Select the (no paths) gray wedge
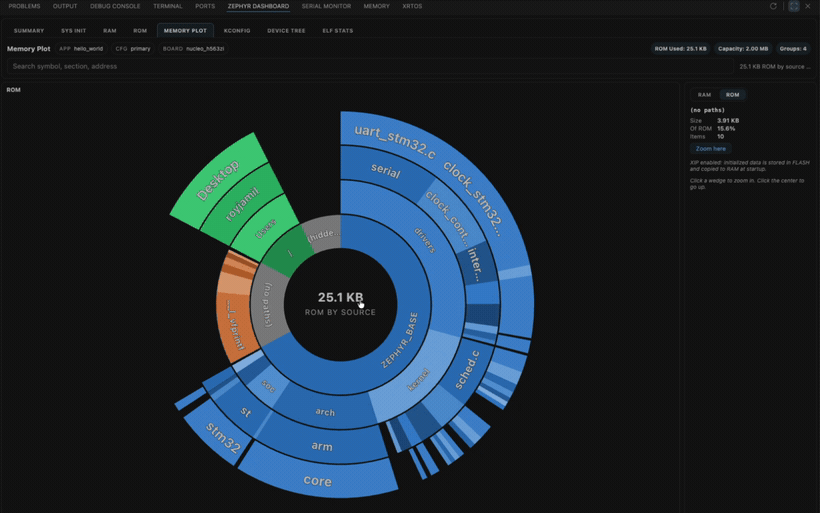The height and width of the screenshot is (513, 820). (268, 305)
